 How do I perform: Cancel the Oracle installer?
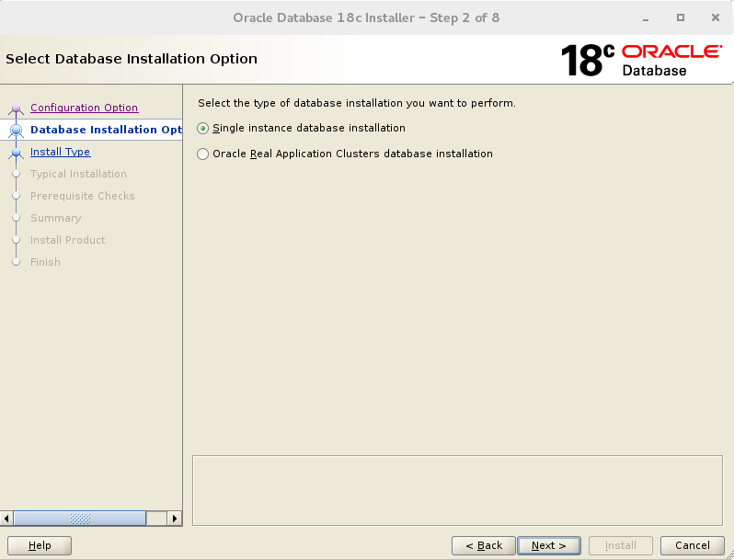(693, 545)
